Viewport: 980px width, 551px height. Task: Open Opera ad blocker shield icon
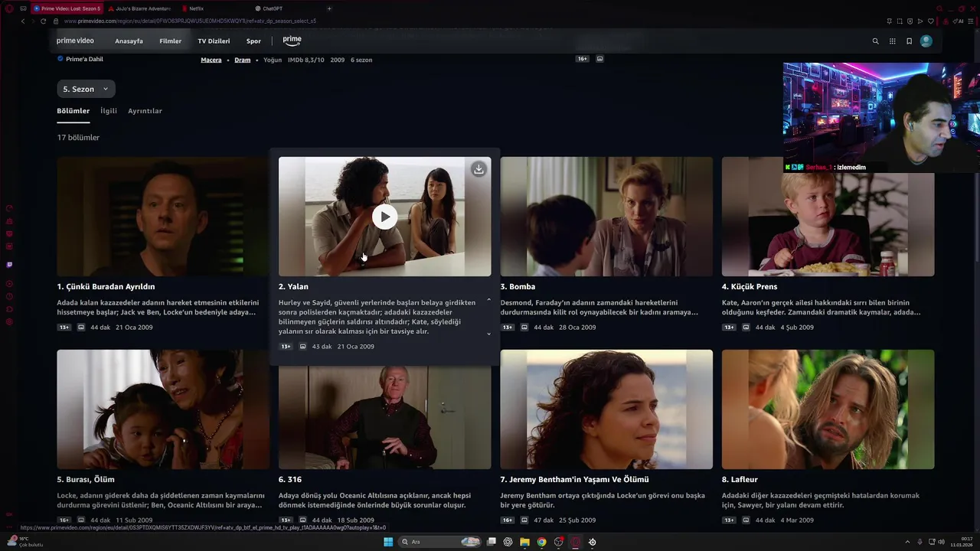click(x=910, y=21)
